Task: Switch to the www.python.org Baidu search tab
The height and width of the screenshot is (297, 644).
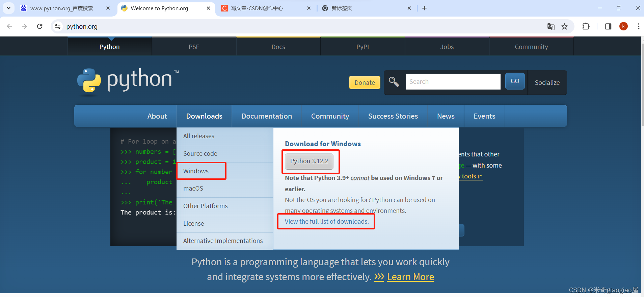Action: [61, 8]
